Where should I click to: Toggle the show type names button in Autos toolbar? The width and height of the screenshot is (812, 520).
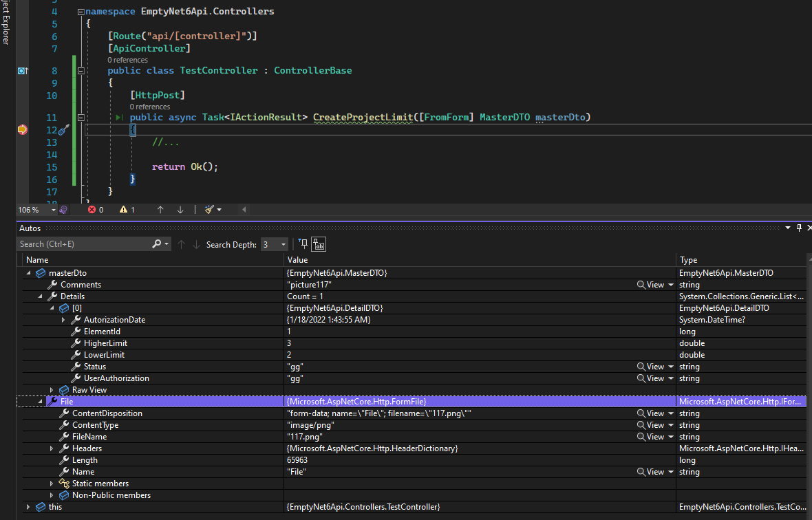coord(319,244)
